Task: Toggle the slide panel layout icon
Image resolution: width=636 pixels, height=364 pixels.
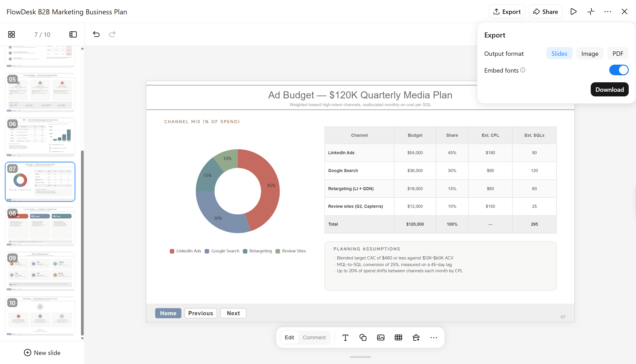Action: (73, 34)
